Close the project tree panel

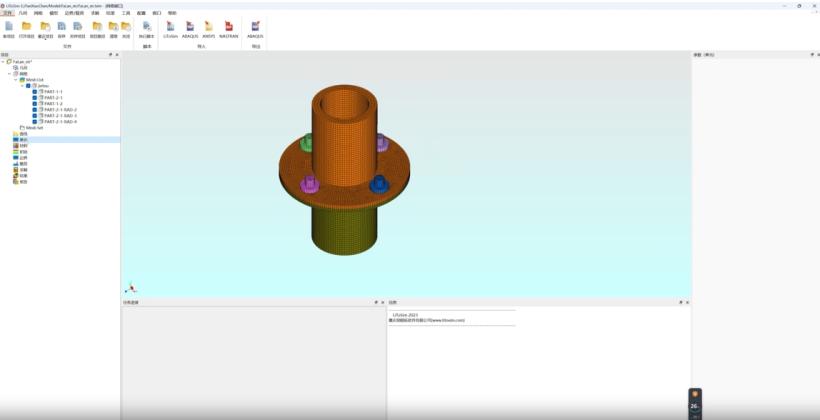[117, 55]
